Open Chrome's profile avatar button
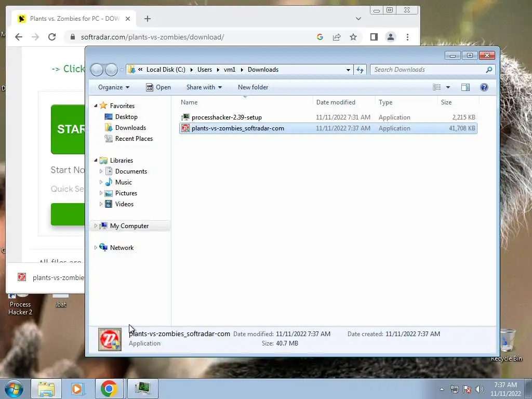 391,37
